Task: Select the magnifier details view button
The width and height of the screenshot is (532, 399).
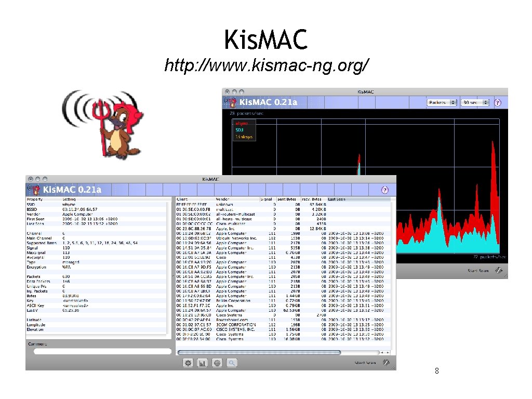Action: (232, 363)
